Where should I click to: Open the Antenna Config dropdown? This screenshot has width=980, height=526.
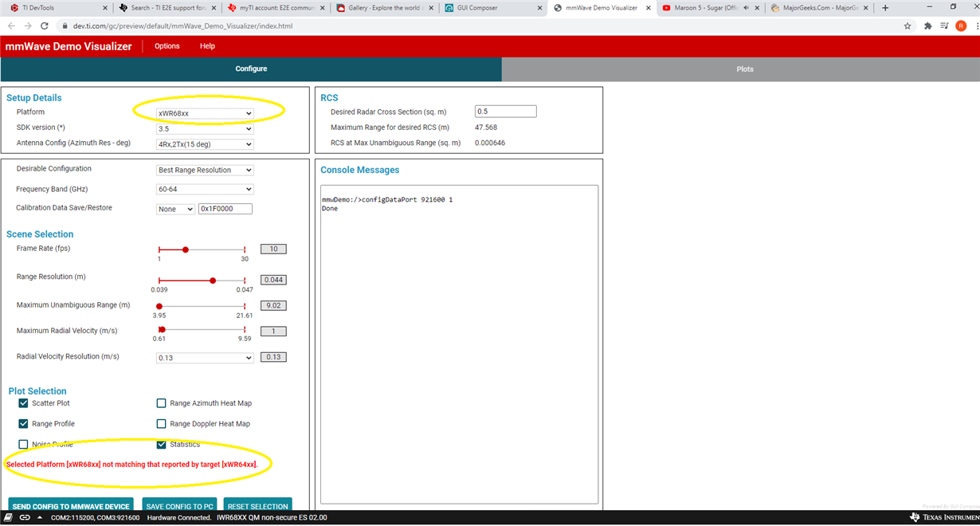point(205,144)
